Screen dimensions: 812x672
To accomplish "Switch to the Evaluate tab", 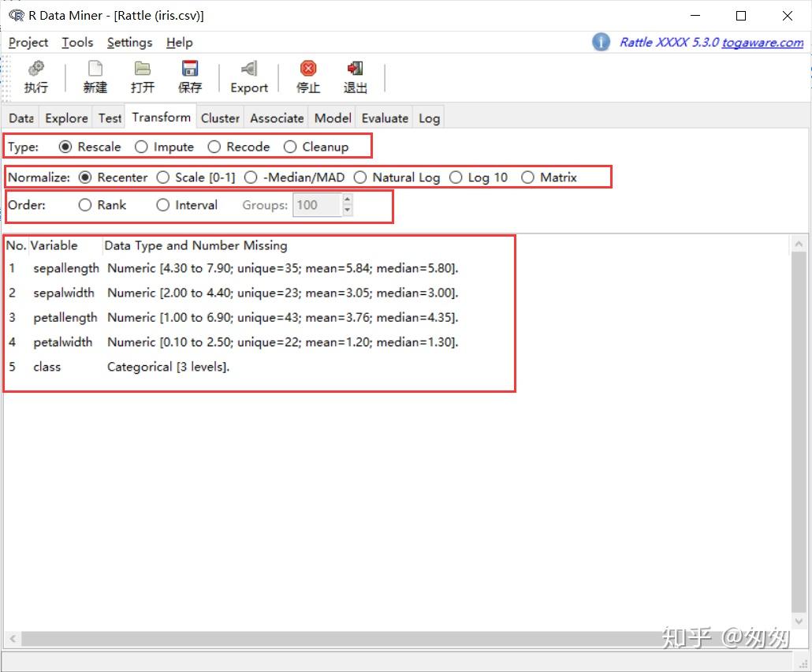I will (385, 118).
